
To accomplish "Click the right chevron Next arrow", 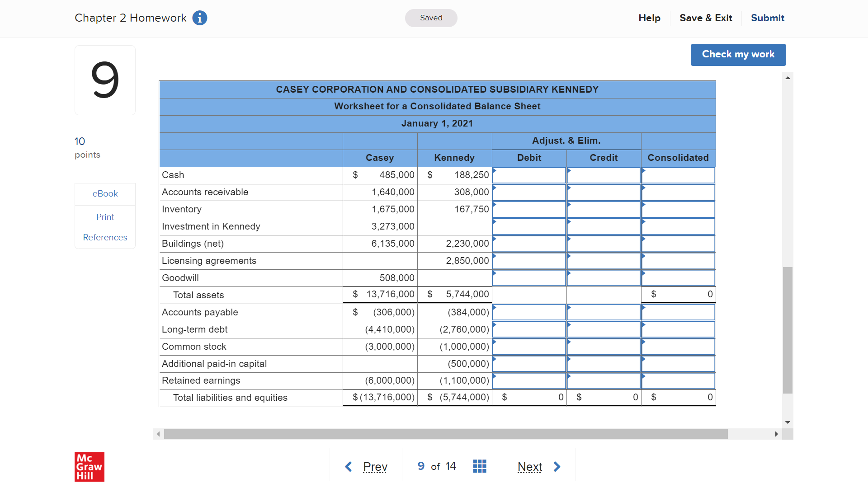I will point(557,466).
